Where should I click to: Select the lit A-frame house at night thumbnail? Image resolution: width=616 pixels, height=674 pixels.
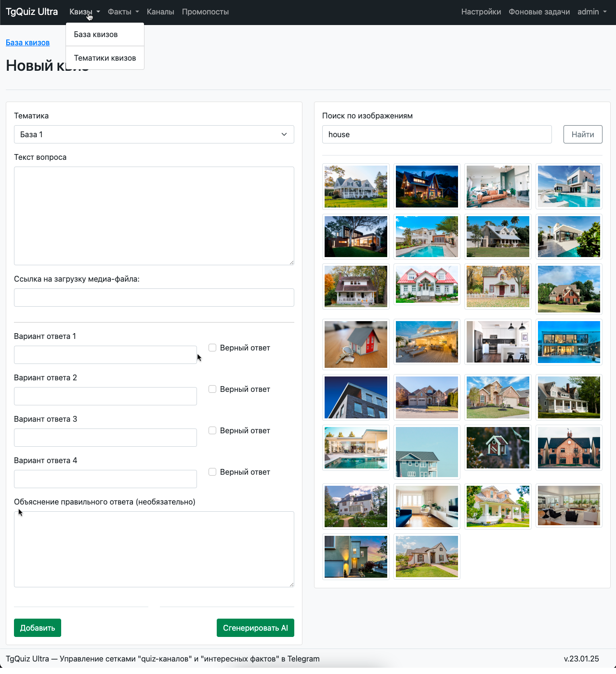[427, 187]
